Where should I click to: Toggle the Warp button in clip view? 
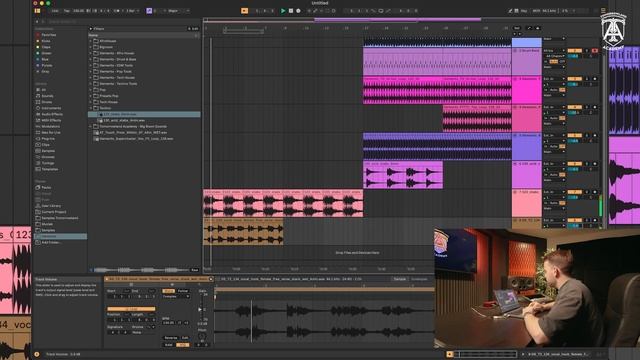[168, 291]
